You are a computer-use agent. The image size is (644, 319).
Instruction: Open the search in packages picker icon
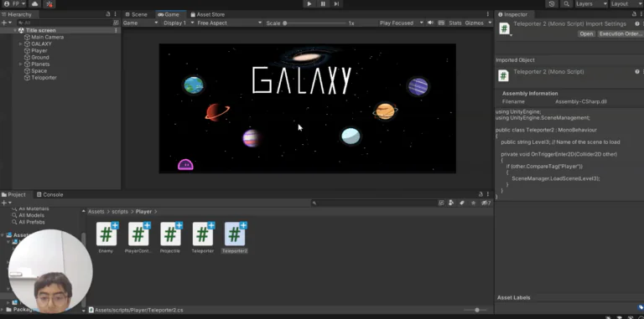point(441,203)
